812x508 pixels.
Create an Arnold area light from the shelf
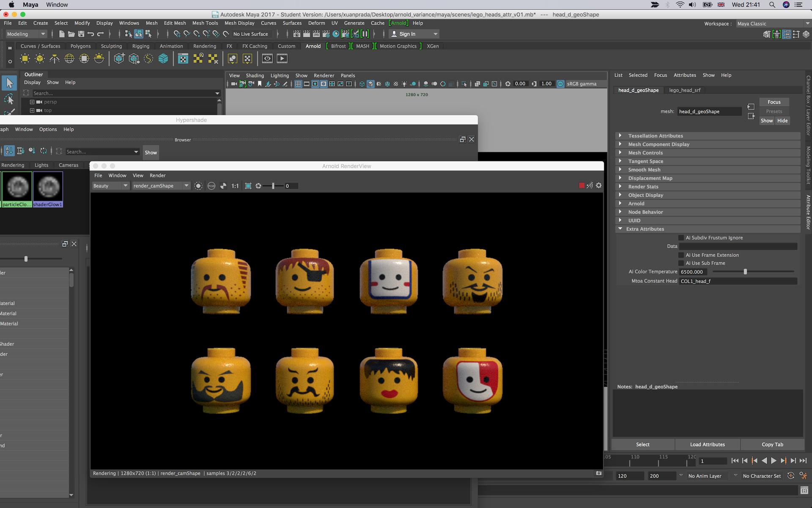tap(25, 59)
